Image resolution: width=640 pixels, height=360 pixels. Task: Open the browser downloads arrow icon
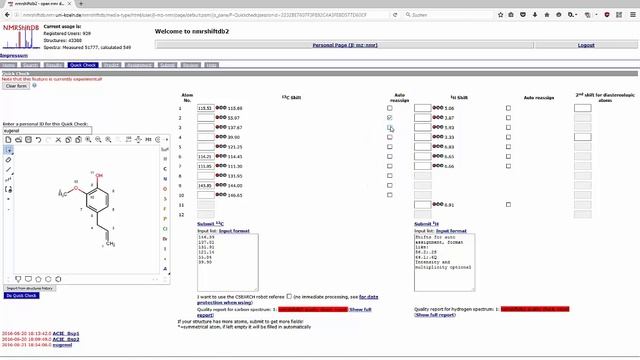pyautogui.click(x=535, y=15)
